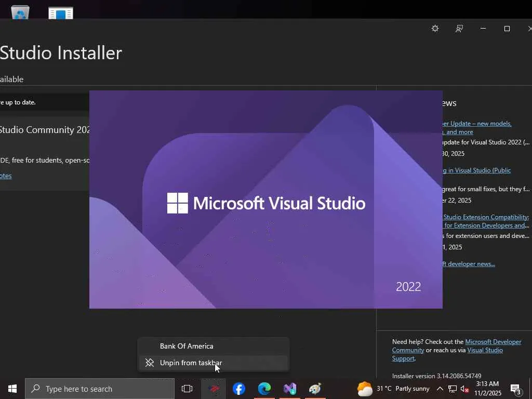This screenshot has width=532, height=399.
Task: Open the Extension Compatibility news link
Action: (x=486, y=221)
